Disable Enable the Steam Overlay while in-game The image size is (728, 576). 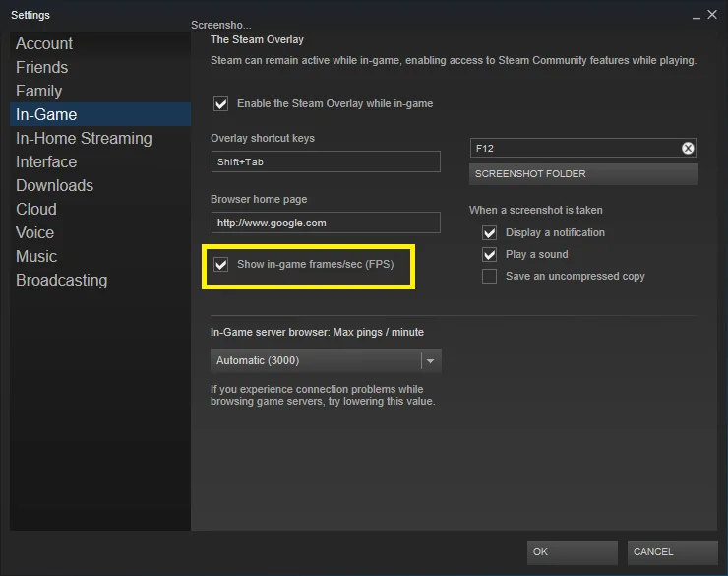(x=221, y=103)
